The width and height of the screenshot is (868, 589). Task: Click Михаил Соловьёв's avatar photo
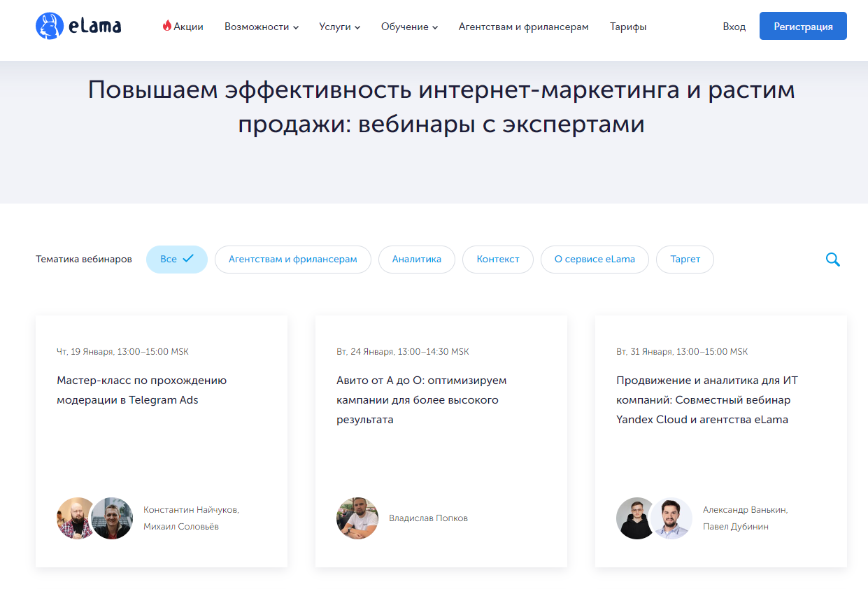point(112,518)
